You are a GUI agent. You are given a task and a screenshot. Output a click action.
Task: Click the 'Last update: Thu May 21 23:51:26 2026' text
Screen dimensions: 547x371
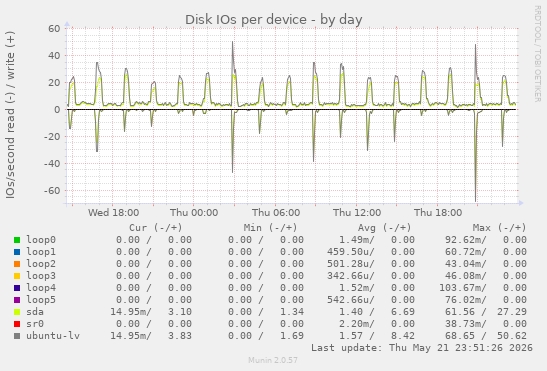(422, 348)
